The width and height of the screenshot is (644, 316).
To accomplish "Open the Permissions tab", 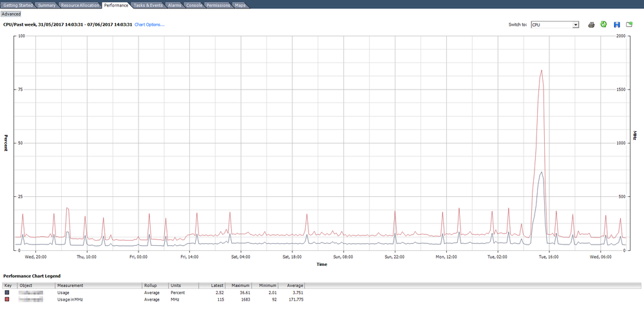I will coord(218,5).
